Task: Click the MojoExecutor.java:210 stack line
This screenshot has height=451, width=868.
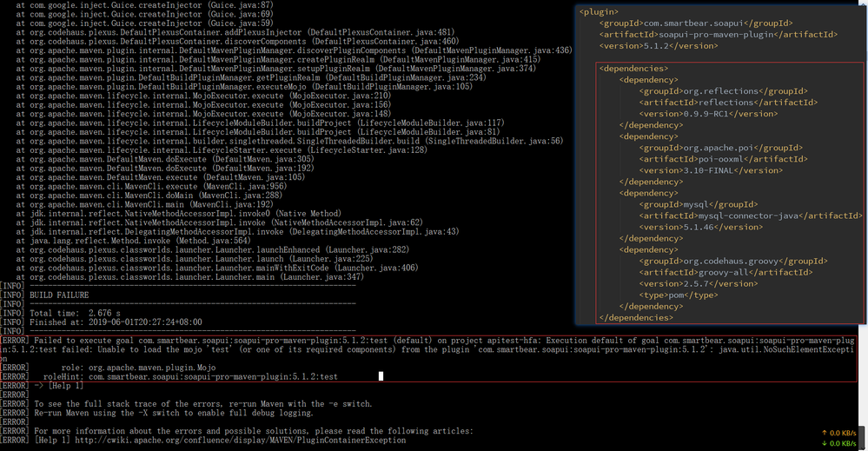Action: (x=203, y=96)
